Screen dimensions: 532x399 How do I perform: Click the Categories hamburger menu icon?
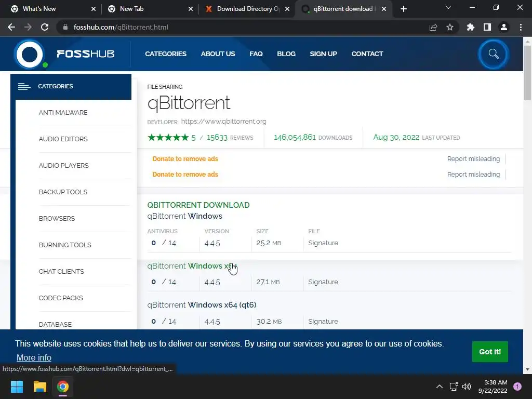coord(24,87)
